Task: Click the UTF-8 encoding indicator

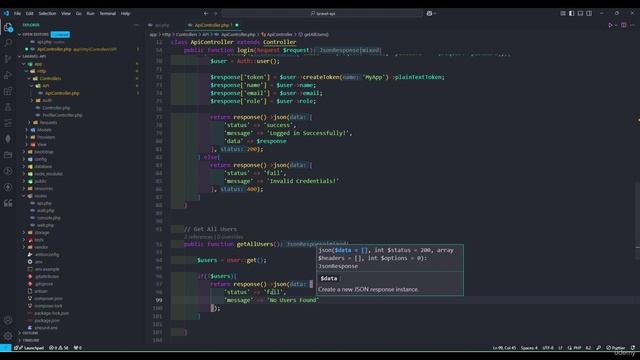Action: click(548, 348)
